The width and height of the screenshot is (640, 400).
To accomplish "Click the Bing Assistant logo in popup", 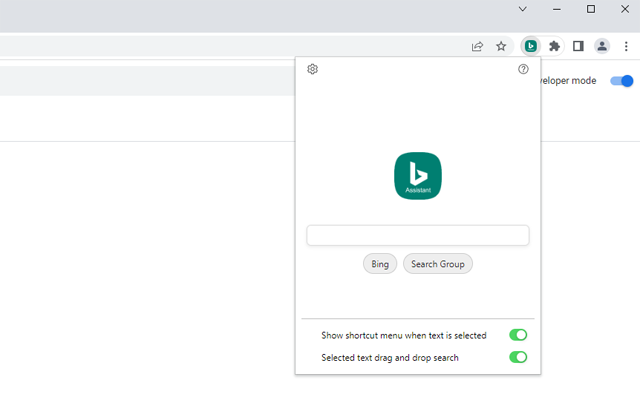I will tap(418, 176).
